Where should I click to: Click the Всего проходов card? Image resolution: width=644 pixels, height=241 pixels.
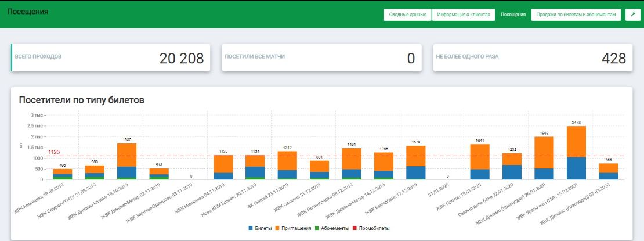[x=110, y=57]
